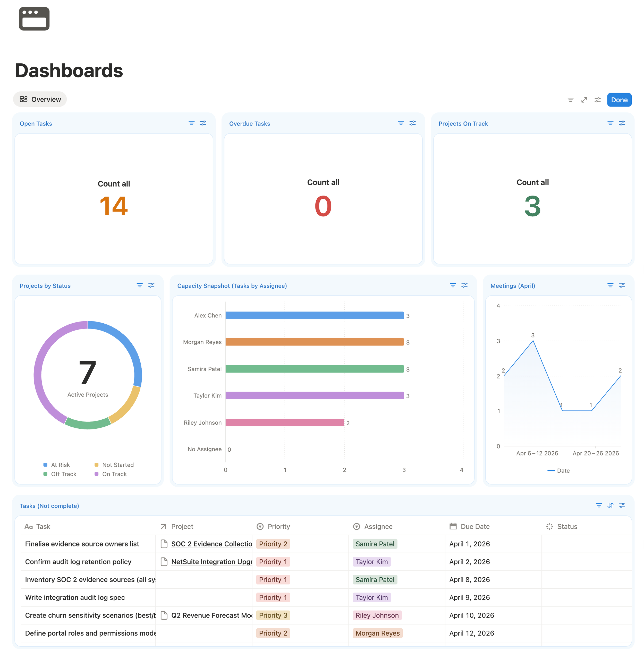Click the filter icon on Projects On Track
Image resolution: width=644 pixels, height=650 pixels.
point(611,123)
